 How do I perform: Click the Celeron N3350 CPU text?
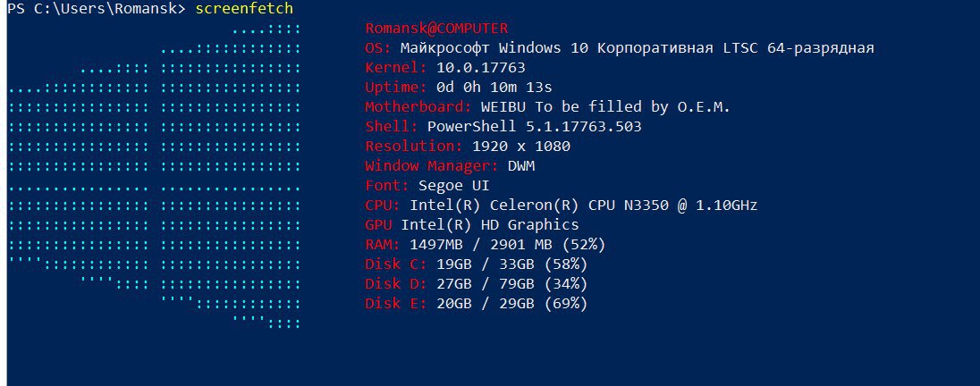tap(584, 206)
